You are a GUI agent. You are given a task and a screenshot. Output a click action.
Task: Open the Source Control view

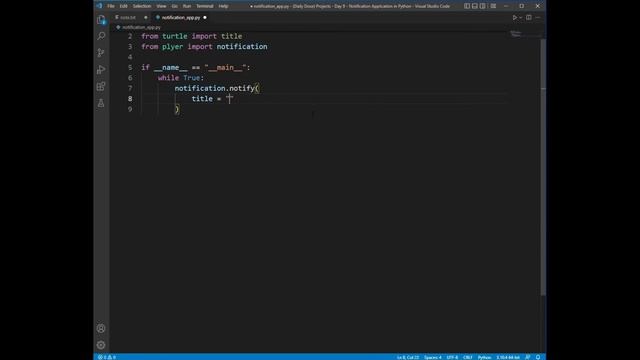tap(101, 53)
